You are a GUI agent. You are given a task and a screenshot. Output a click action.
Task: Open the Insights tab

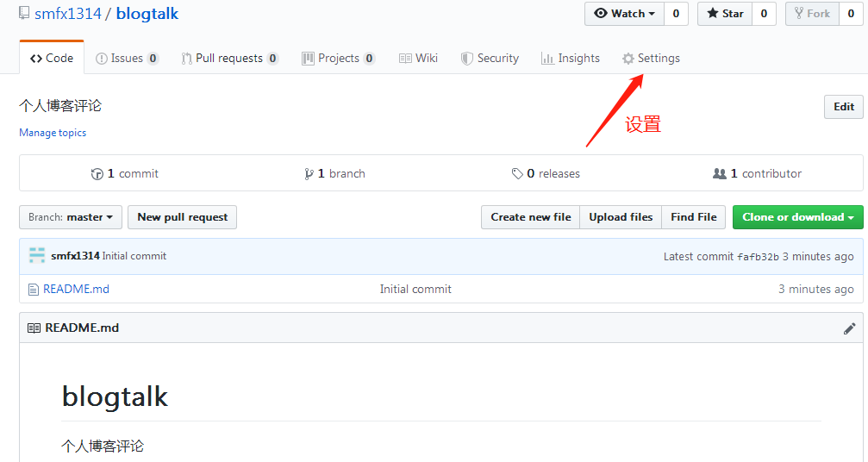click(x=570, y=58)
